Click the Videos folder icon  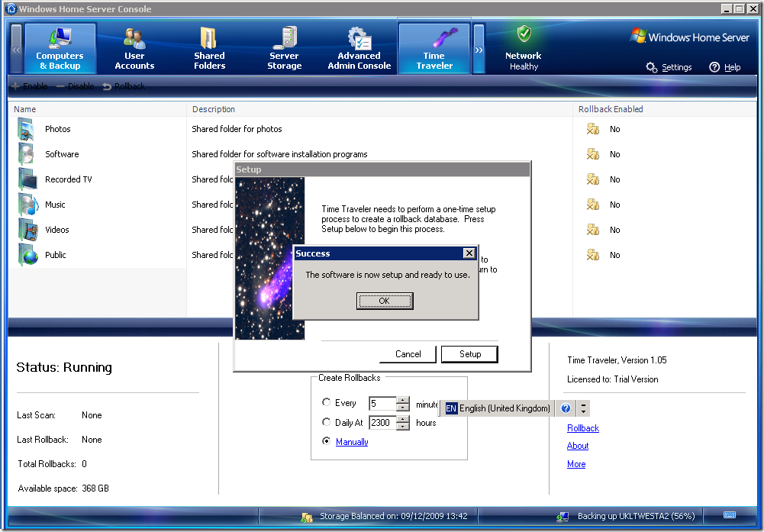pos(27,230)
